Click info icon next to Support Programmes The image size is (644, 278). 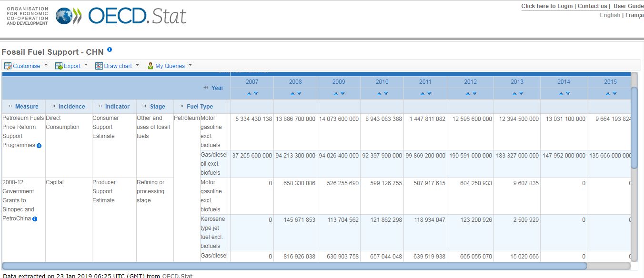(x=39, y=146)
